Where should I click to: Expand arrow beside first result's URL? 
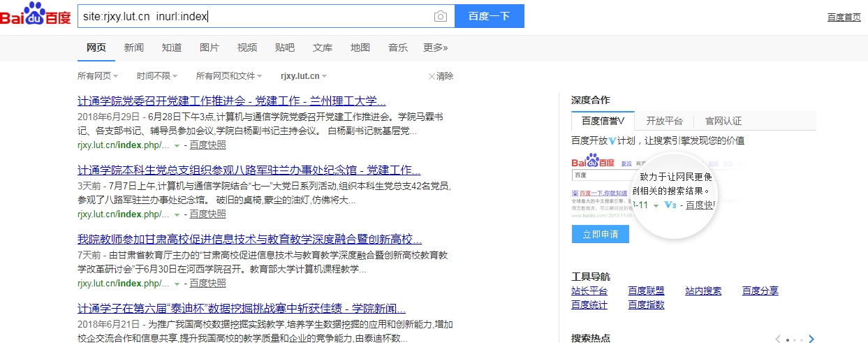click(177, 146)
